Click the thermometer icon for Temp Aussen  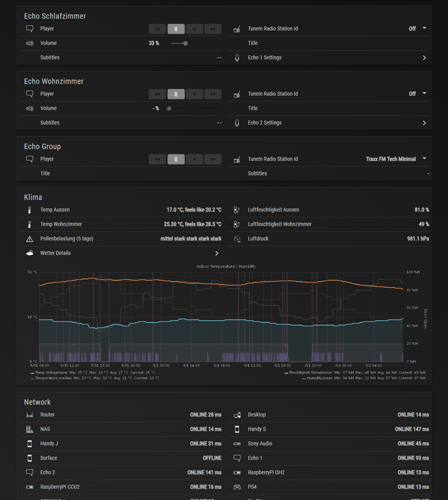[30, 210]
